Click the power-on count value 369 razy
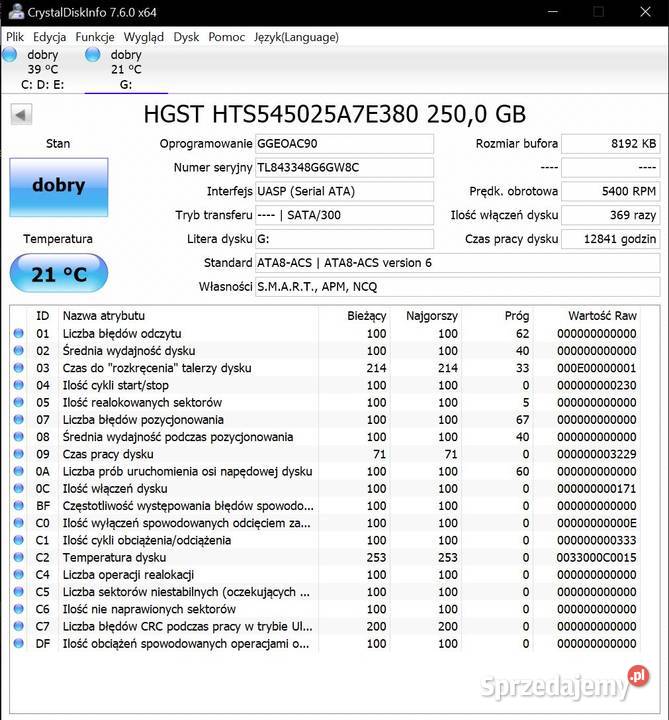The width and height of the screenshot is (669, 720). point(611,215)
